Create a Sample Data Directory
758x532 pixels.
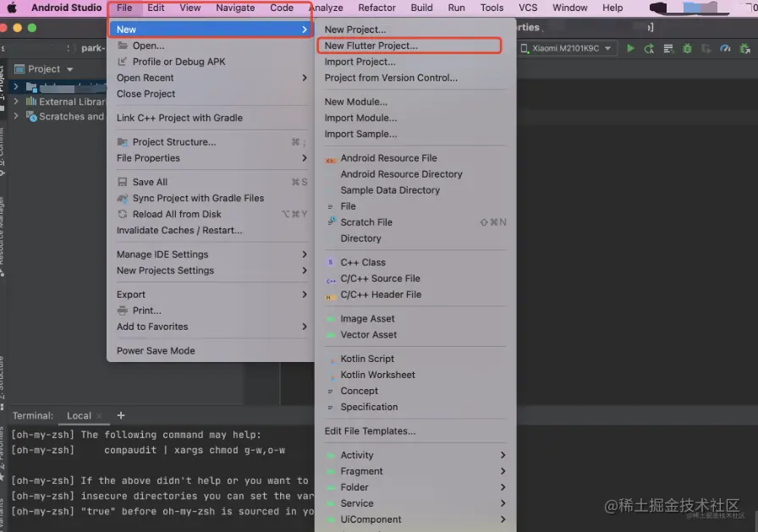point(415,190)
